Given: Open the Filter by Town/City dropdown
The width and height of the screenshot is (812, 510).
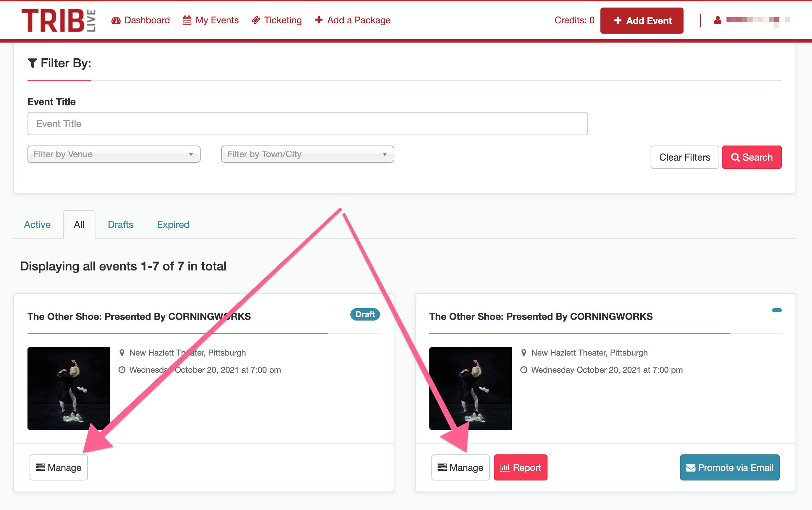Looking at the screenshot, I should [307, 154].
